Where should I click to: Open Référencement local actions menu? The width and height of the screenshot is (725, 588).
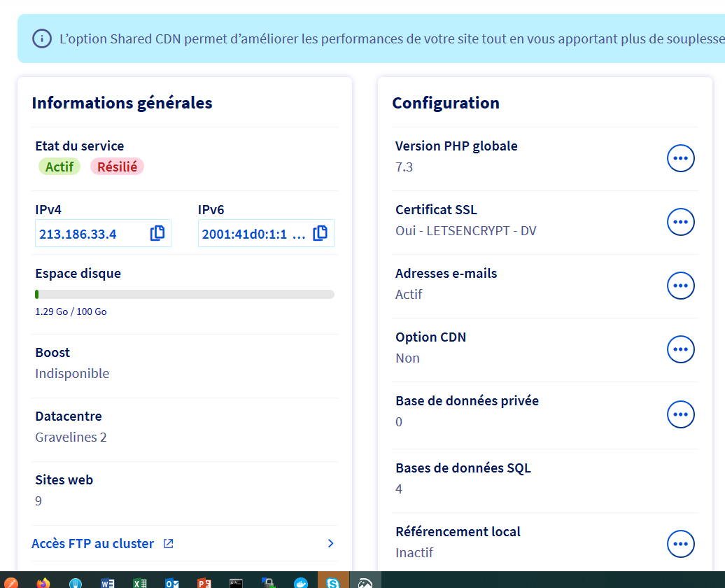(x=680, y=544)
